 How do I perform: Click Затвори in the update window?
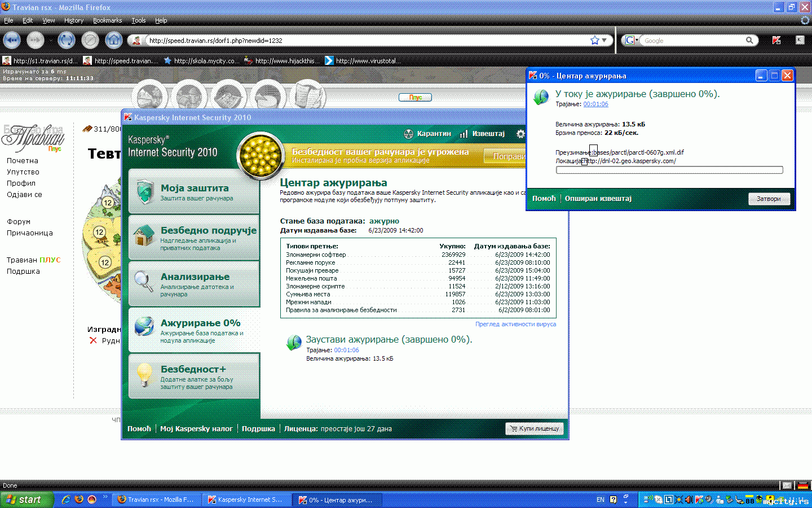point(769,199)
